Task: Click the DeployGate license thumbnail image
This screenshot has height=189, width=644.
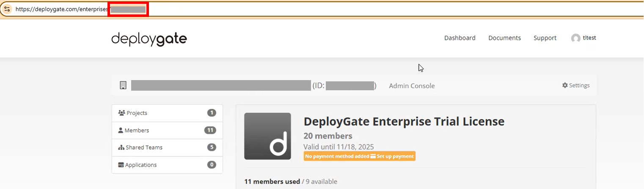Action: click(268, 136)
